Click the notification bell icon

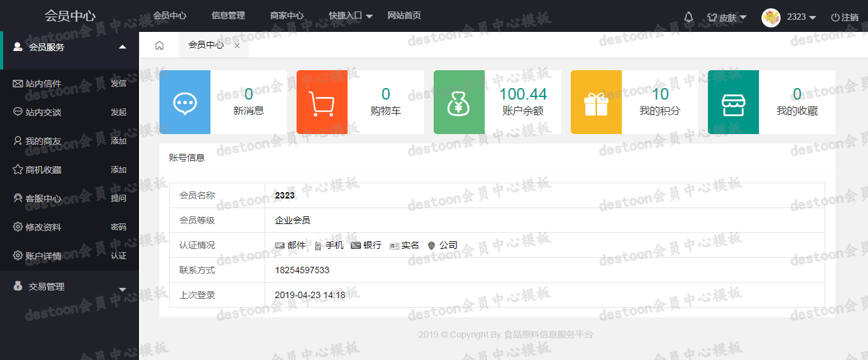pos(688,17)
